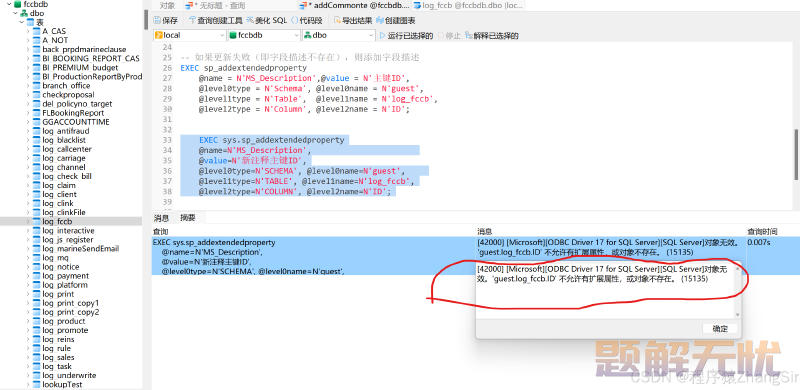The height and width of the screenshot is (390, 800).
Task: Click 解释已选择的 explain selected
Action: tap(492, 36)
